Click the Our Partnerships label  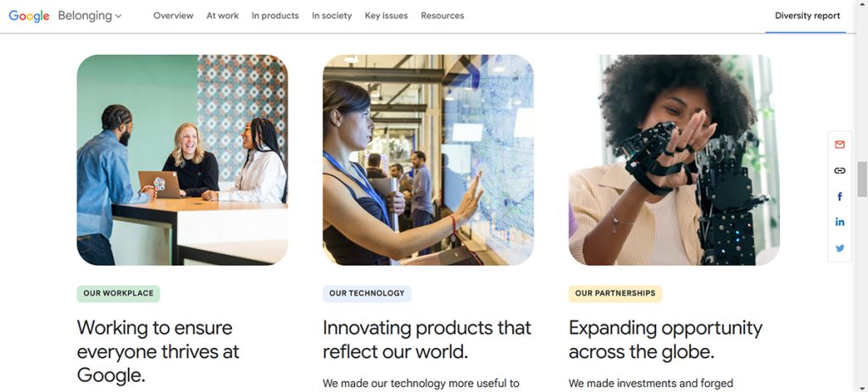pos(615,294)
